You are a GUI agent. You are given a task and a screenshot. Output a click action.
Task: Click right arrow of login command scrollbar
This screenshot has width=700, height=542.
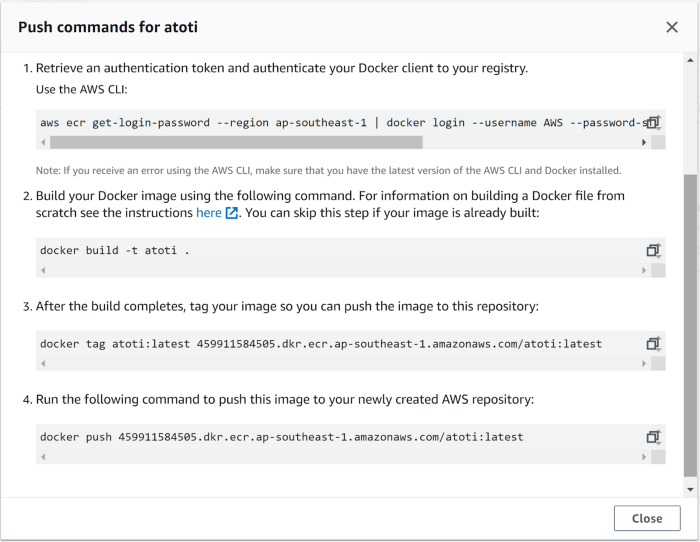(644, 142)
